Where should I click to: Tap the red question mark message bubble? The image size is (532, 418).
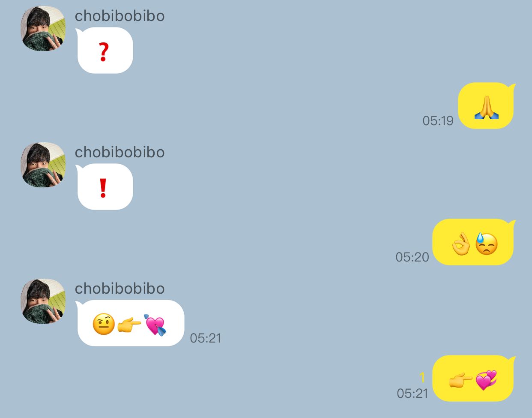(x=105, y=50)
